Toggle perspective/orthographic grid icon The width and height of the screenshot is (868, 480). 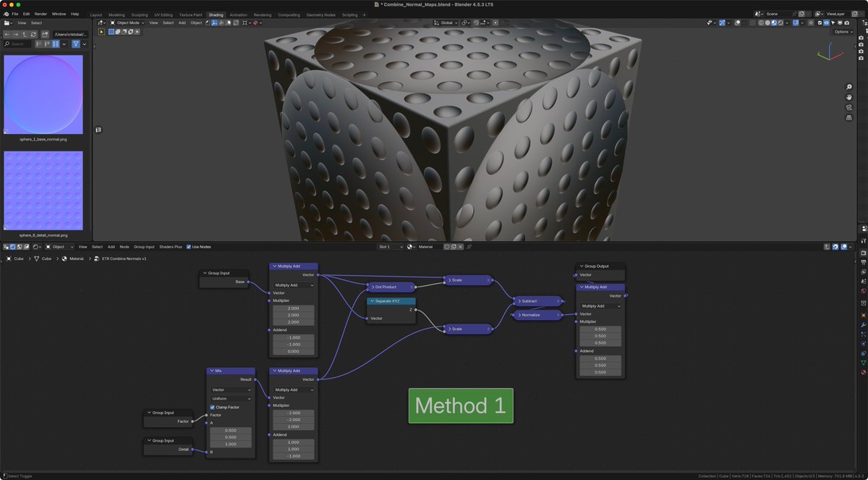click(x=849, y=117)
